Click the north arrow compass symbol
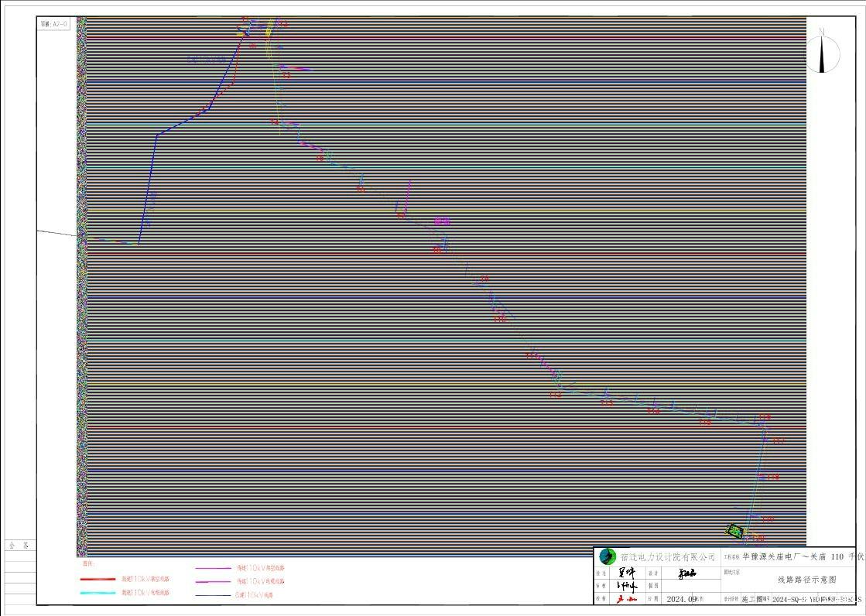Image resolution: width=866 pixels, height=616 pixels. [822, 51]
